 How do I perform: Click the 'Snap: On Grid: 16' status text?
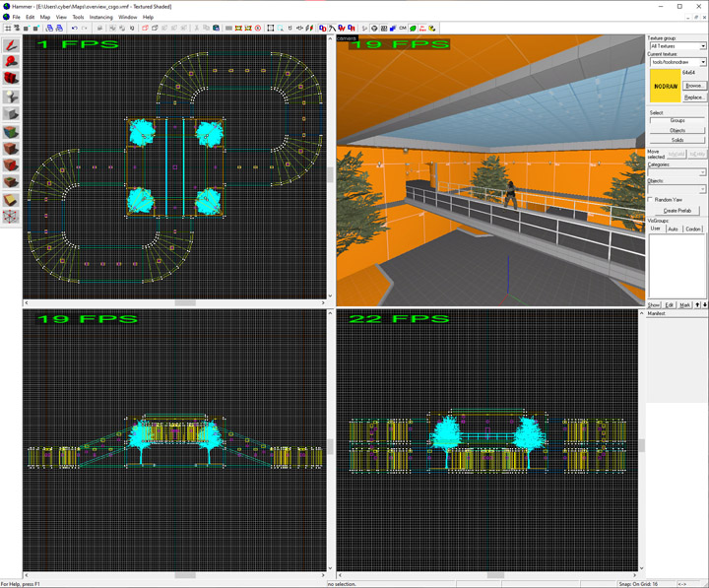pyautogui.click(x=638, y=584)
